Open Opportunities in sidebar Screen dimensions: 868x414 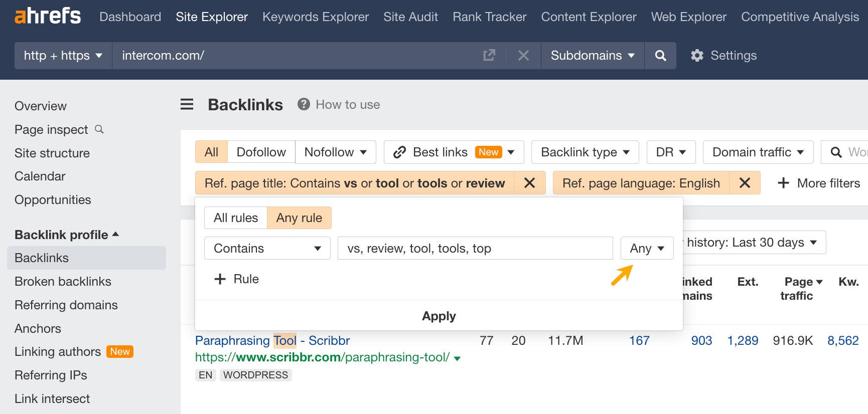pos(53,199)
